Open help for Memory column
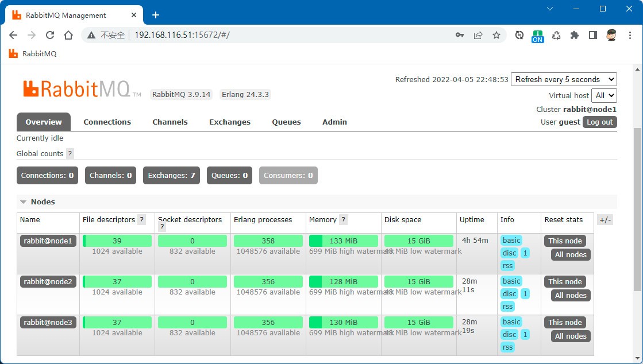The width and height of the screenshot is (643, 364). pyautogui.click(x=343, y=220)
